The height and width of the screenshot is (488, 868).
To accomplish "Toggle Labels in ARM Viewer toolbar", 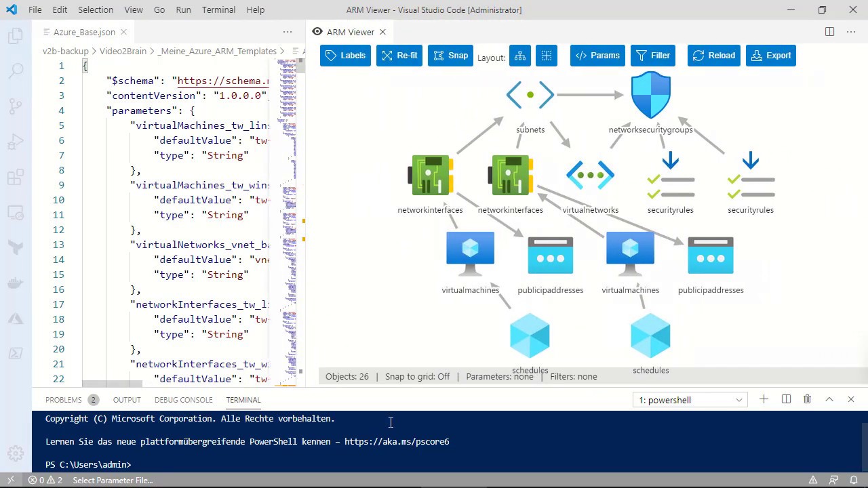I will pos(345,56).
